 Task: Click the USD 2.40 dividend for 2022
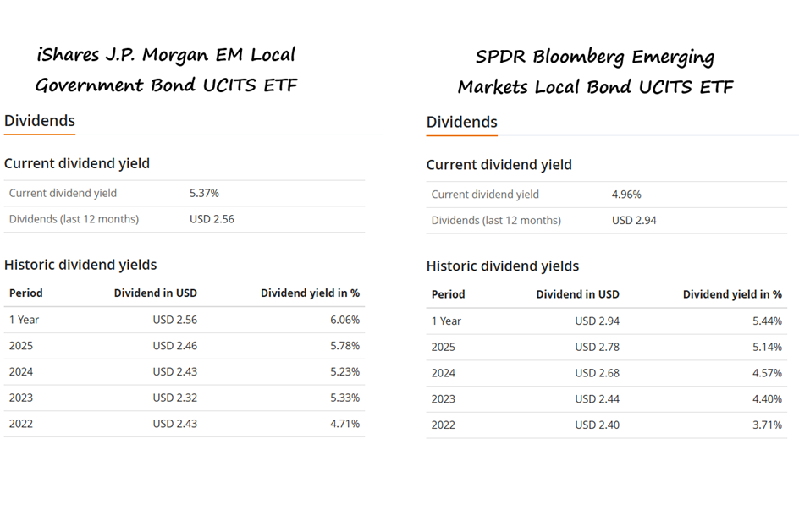tap(597, 425)
